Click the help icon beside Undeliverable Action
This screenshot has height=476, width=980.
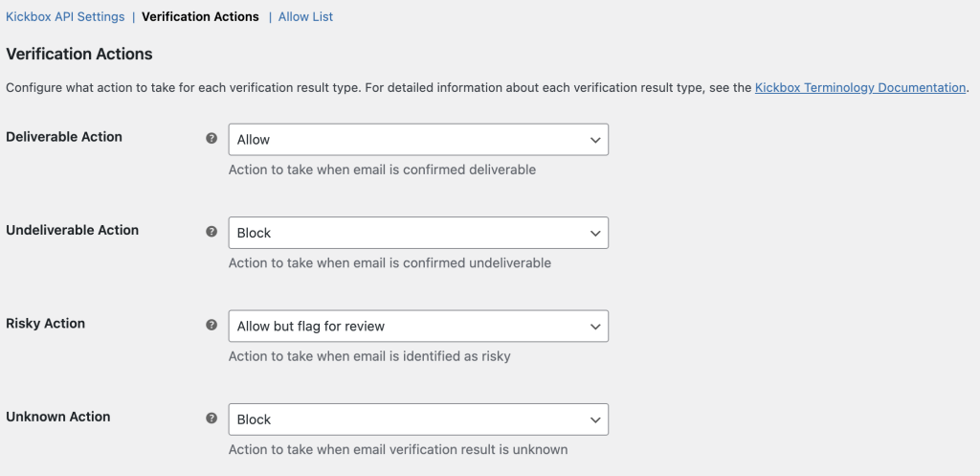(212, 232)
